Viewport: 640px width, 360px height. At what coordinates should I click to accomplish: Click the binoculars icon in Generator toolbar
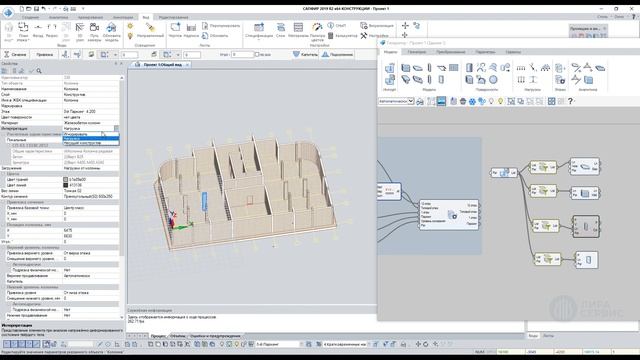coord(420,101)
